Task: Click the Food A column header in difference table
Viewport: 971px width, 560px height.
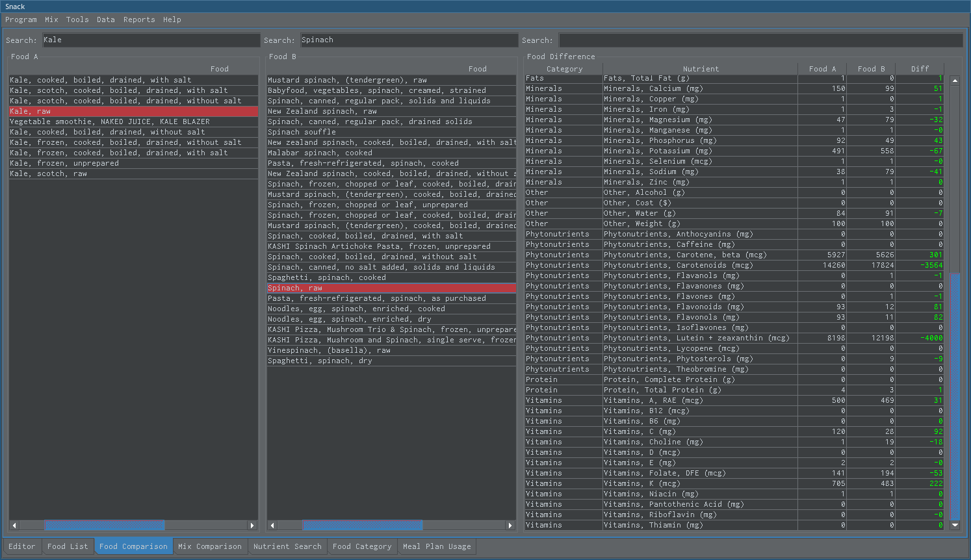Action: click(x=822, y=69)
